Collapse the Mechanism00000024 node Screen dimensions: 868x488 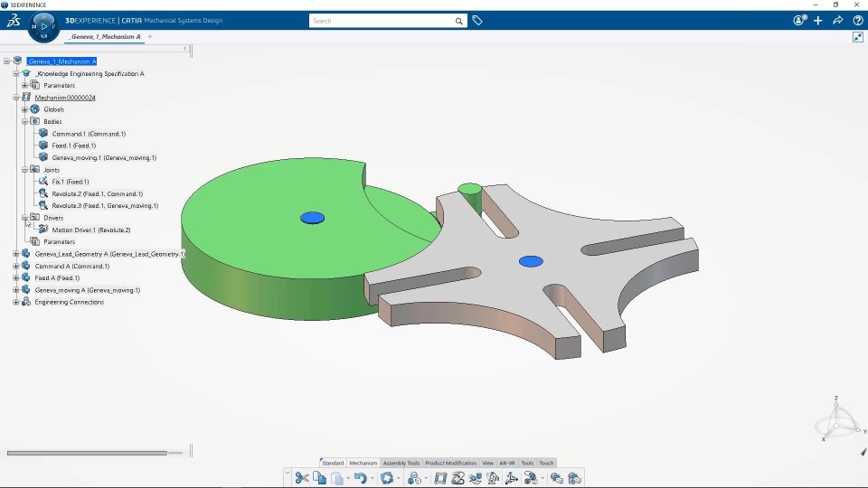click(x=16, y=98)
